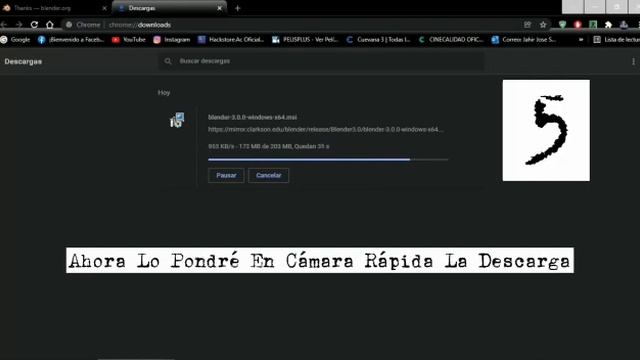Open the Extensions puzzle piece menu
Viewport: 640px width, 360px height.
click(608, 24)
